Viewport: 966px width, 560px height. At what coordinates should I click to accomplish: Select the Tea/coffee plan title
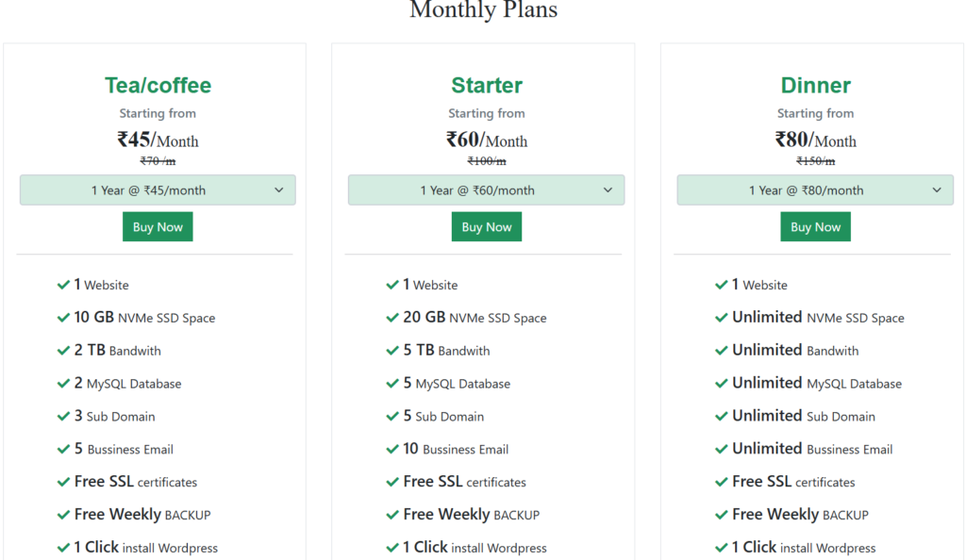point(157,85)
